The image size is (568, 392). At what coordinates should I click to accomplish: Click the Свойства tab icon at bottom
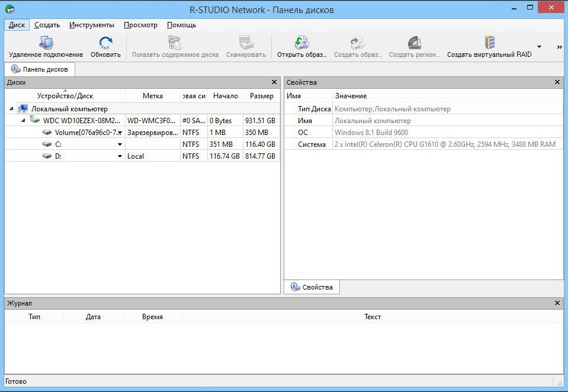click(x=295, y=287)
